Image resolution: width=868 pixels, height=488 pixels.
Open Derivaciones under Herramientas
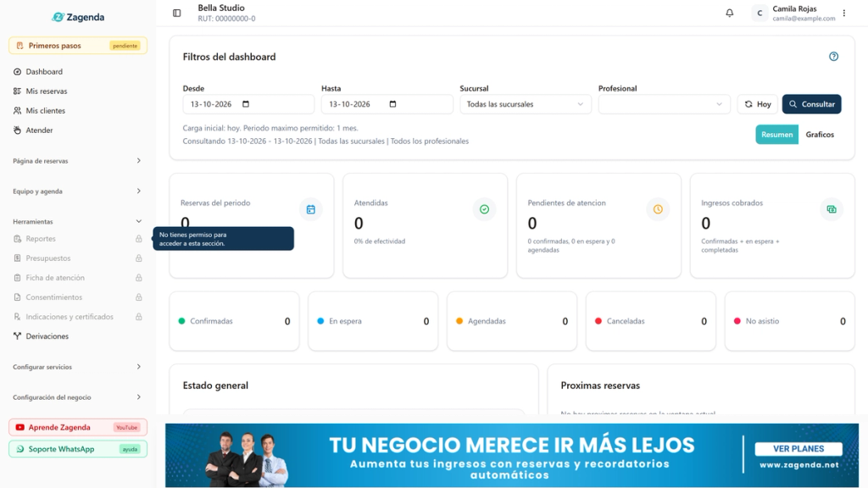pos(77,335)
